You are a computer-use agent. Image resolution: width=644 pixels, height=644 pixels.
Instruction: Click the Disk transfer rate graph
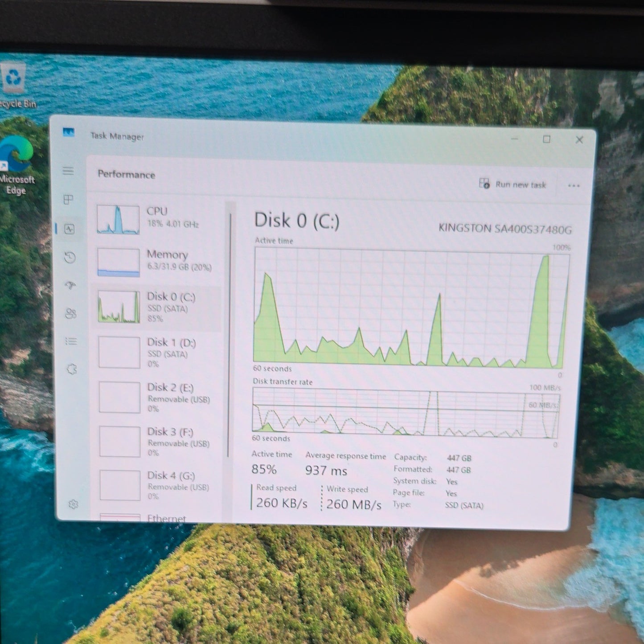(x=406, y=413)
